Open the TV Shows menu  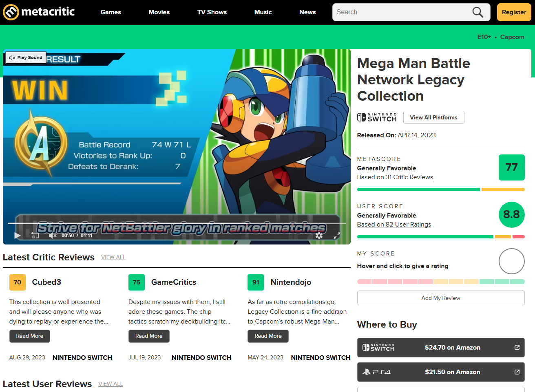[212, 12]
